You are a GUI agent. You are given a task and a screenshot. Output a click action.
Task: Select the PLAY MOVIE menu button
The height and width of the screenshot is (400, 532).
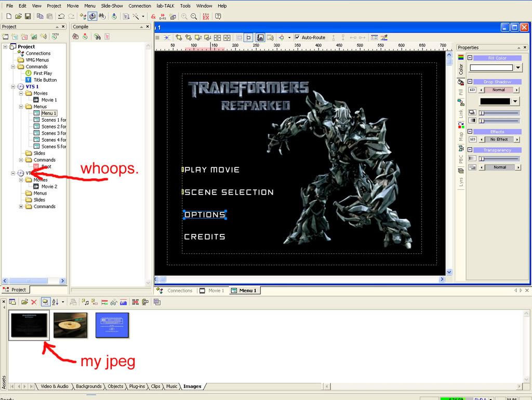point(212,170)
